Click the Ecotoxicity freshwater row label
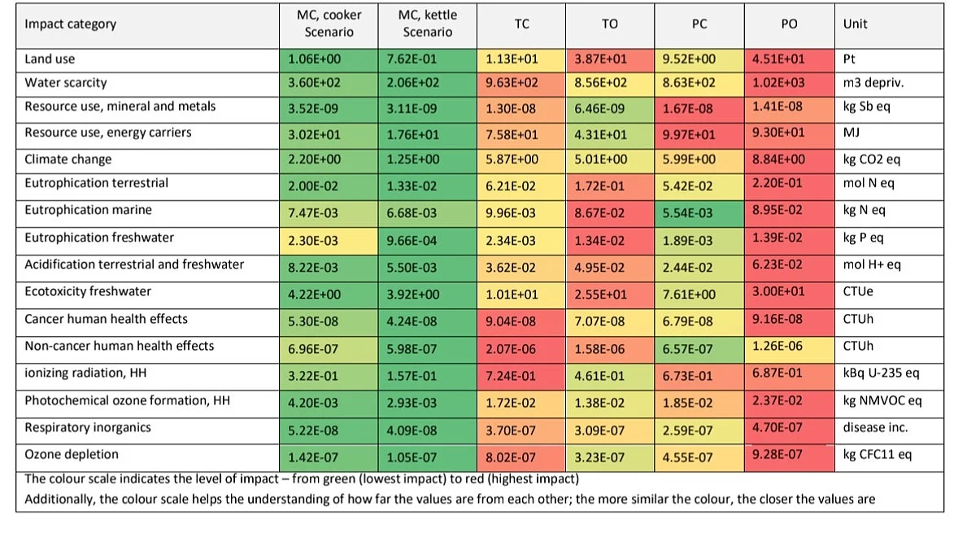980x550 pixels. tap(88, 292)
